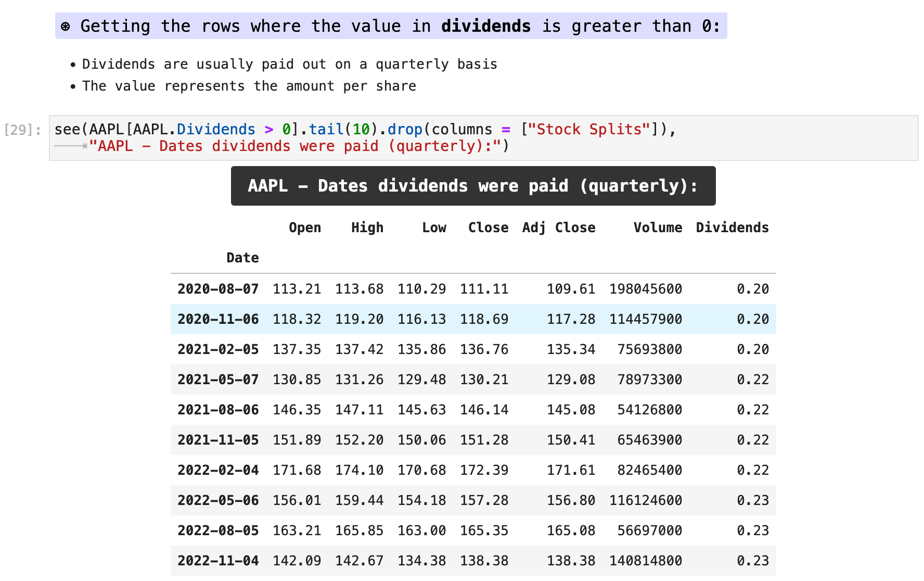Screen dimensions: 924x581
Task: Click the volume value 82465400
Action: [x=650, y=470]
